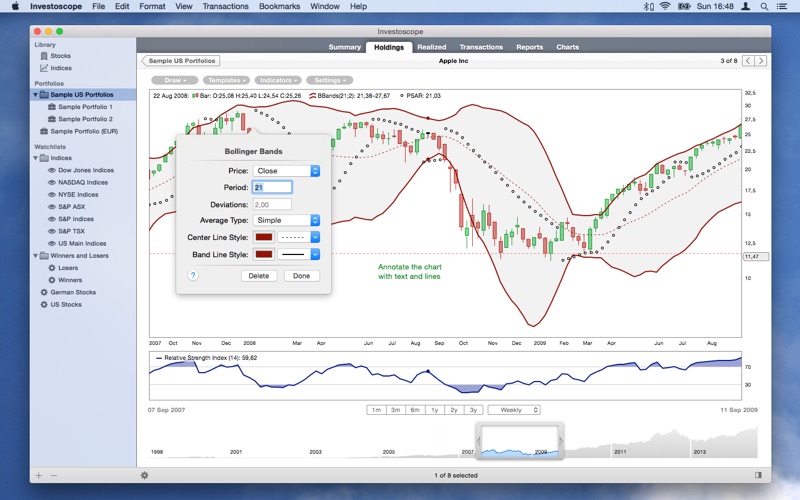Select Sample Portfolio 1 briefcase icon
This screenshot has width=800, height=500.
[52, 107]
